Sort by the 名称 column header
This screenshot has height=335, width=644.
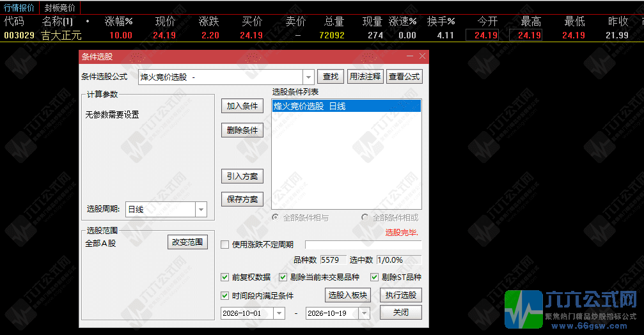(57, 21)
